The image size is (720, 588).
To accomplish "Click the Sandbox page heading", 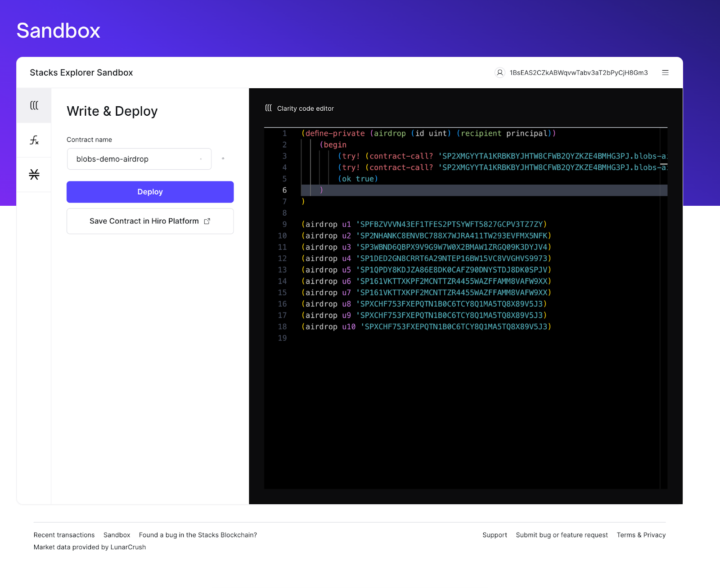I will pos(58,31).
